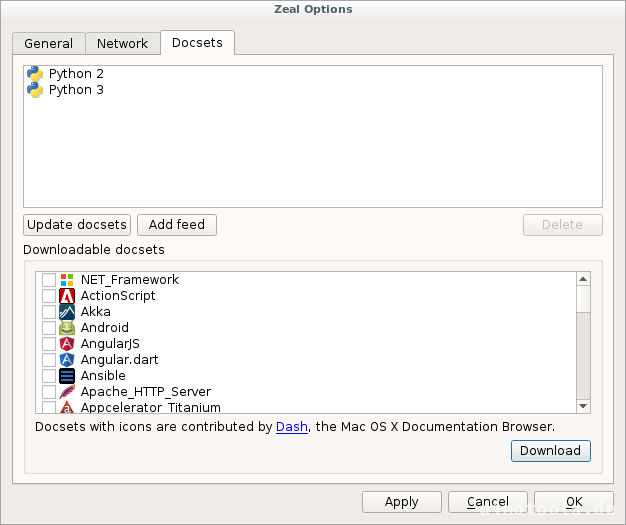Open the Dash hyperlink

(292, 427)
